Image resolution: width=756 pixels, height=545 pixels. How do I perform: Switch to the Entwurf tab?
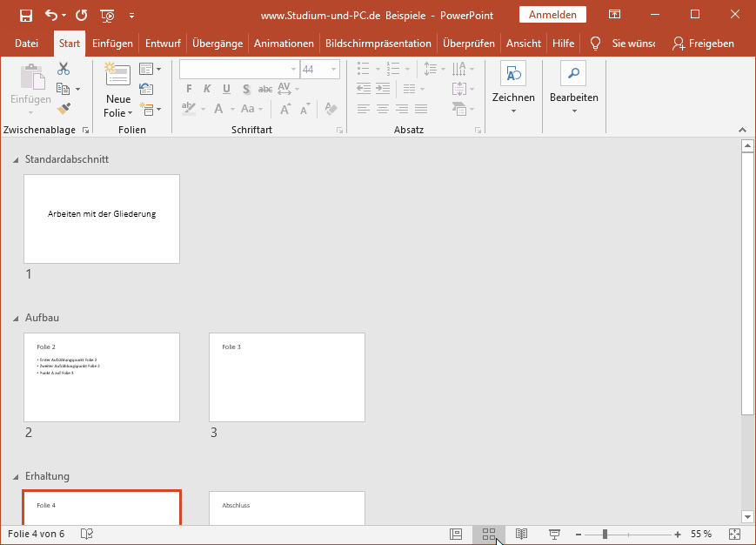point(163,44)
